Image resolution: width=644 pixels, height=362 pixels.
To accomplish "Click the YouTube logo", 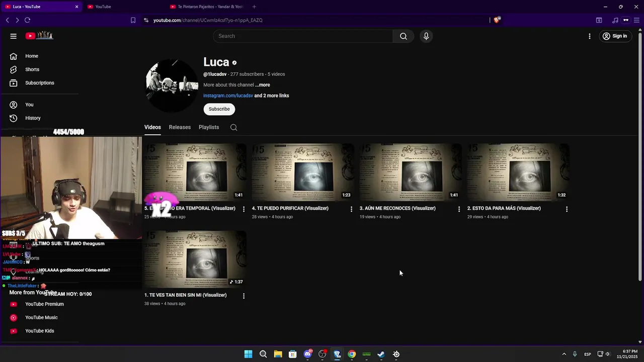I will [x=39, y=36].
